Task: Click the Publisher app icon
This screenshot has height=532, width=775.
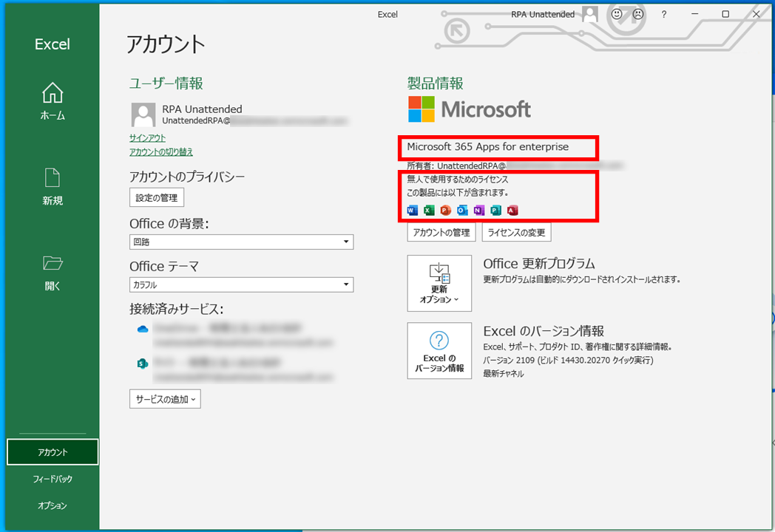Action: [495, 211]
